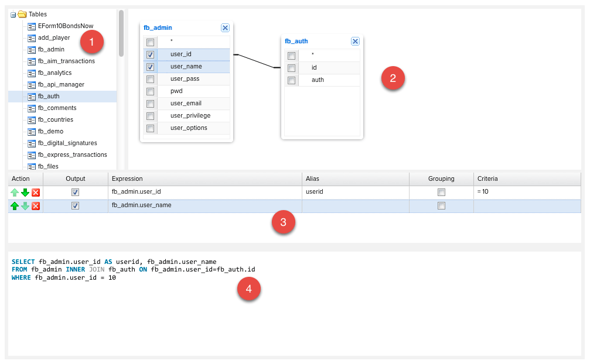Click the fb_comments table icon
This screenshot has height=364, width=590.
[31, 108]
